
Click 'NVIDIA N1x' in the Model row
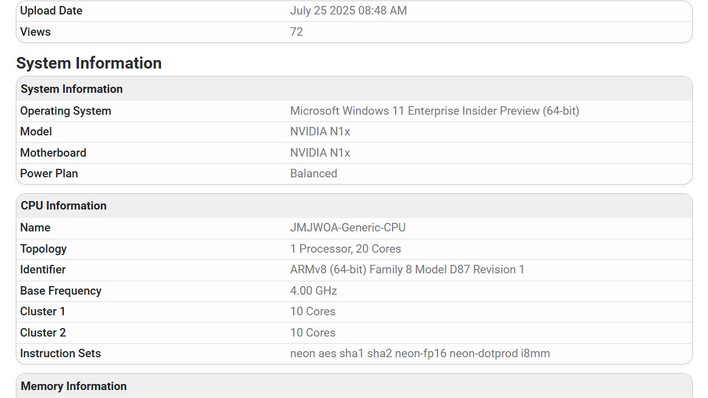[320, 131]
